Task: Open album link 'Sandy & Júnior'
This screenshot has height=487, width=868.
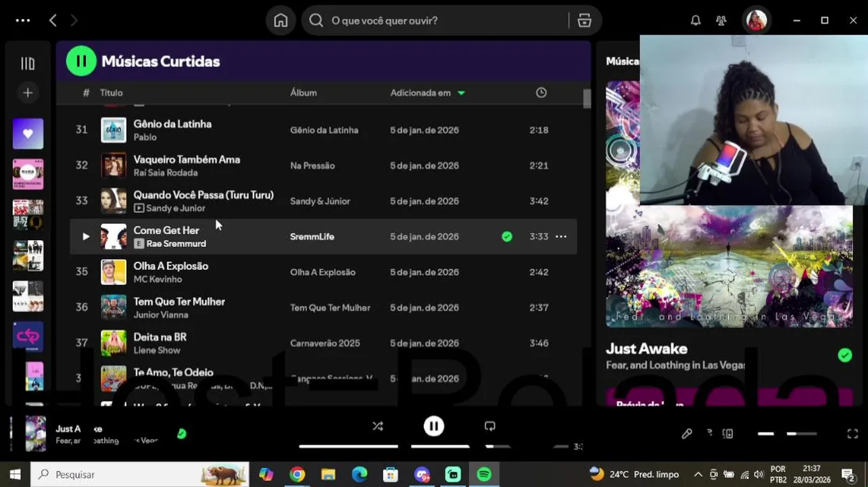Action: 320,201
